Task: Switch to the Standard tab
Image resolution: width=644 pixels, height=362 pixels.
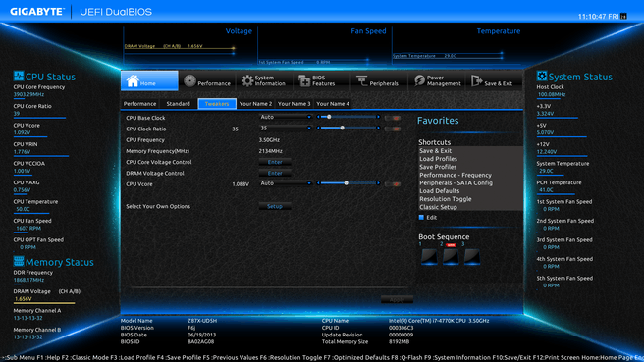Action: point(179,104)
